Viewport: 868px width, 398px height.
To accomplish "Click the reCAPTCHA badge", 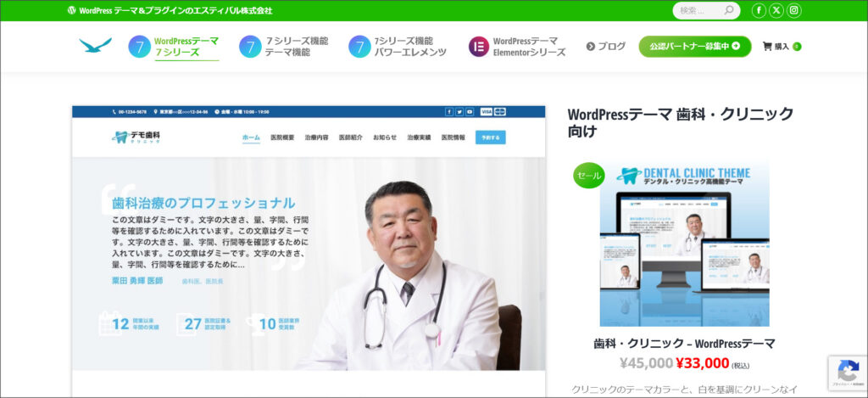I will pyautogui.click(x=847, y=373).
